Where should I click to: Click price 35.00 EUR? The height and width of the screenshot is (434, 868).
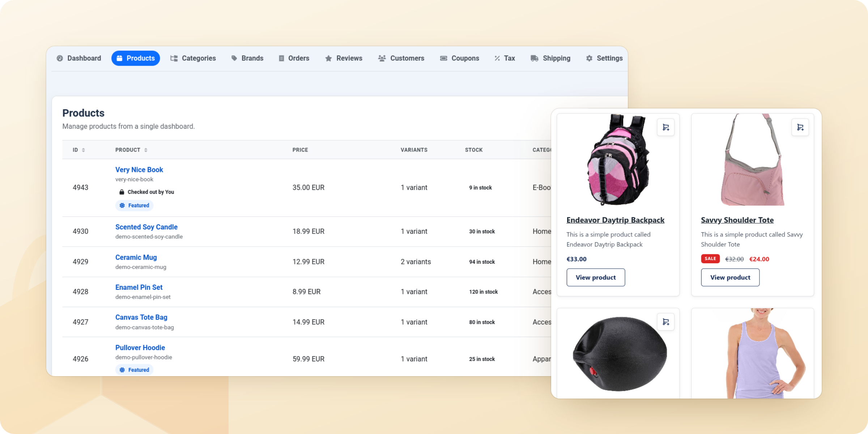coord(309,188)
